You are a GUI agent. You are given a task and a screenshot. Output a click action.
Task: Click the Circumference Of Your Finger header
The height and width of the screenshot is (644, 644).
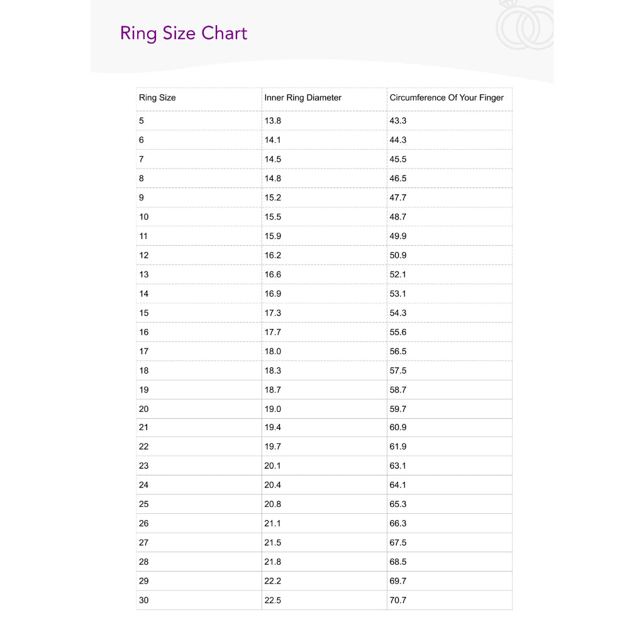447,98
